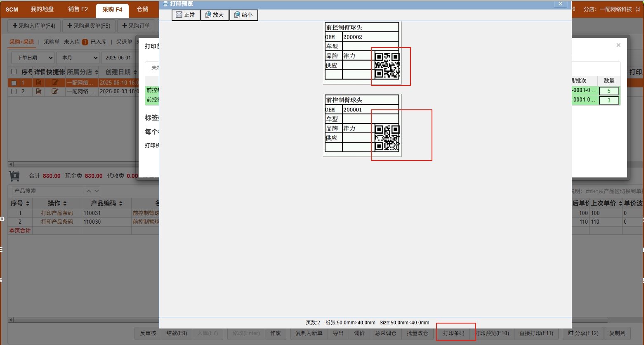644x345 pixels.
Task: Close the barcode print dialog behind the preview
Action: (618, 45)
